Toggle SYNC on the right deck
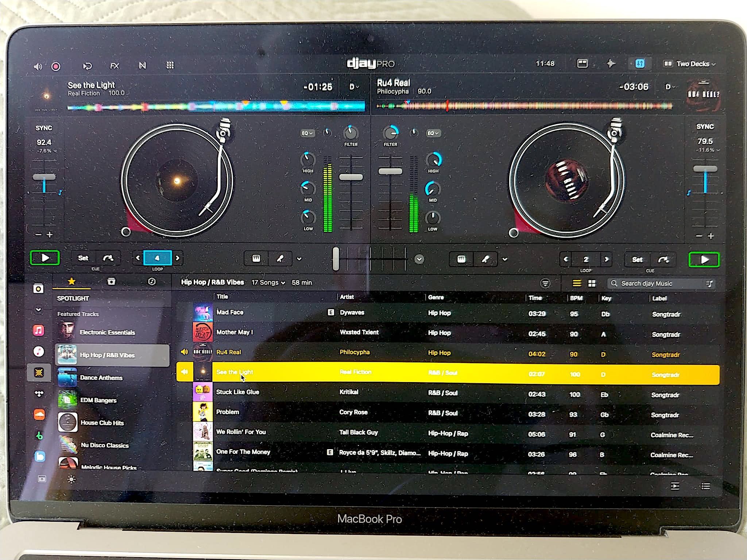This screenshot has width=747, height=560. click(x=705, y=127)
